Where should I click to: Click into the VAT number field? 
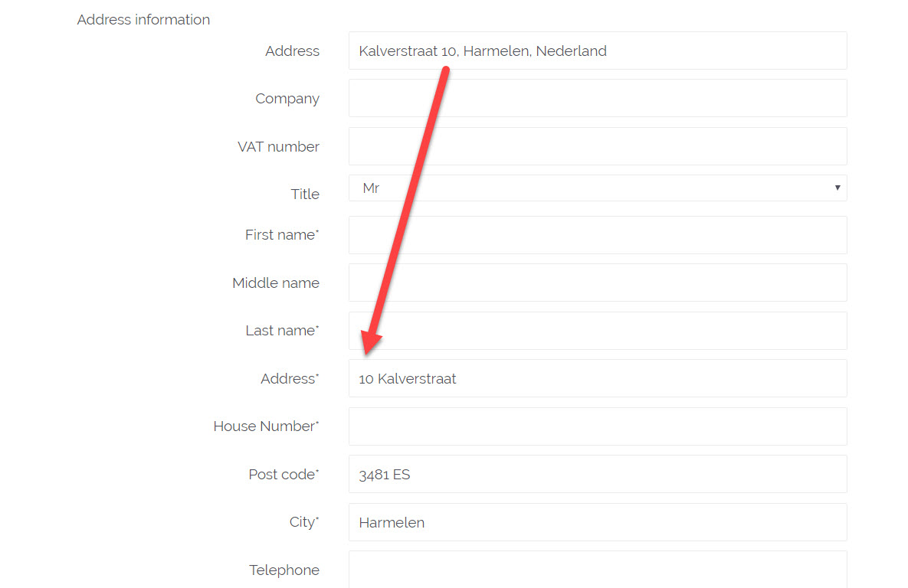tap(598, 146)
